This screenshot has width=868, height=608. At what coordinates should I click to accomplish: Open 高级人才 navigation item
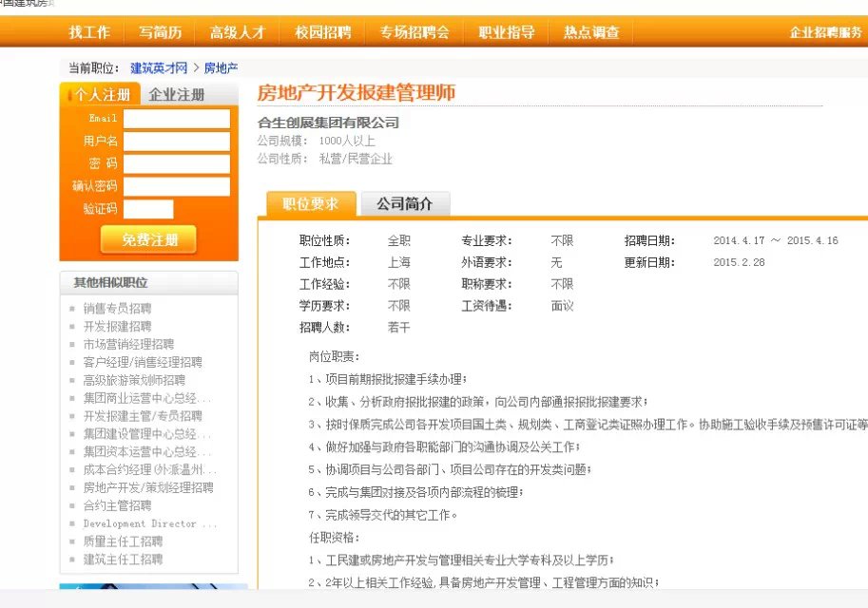pos(237,32)
